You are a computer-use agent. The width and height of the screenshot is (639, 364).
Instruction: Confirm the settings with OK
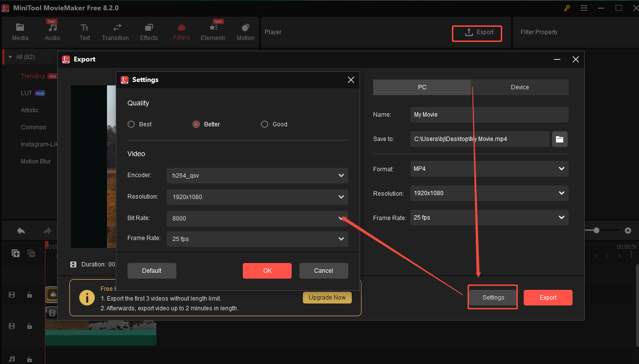(267, 271)
